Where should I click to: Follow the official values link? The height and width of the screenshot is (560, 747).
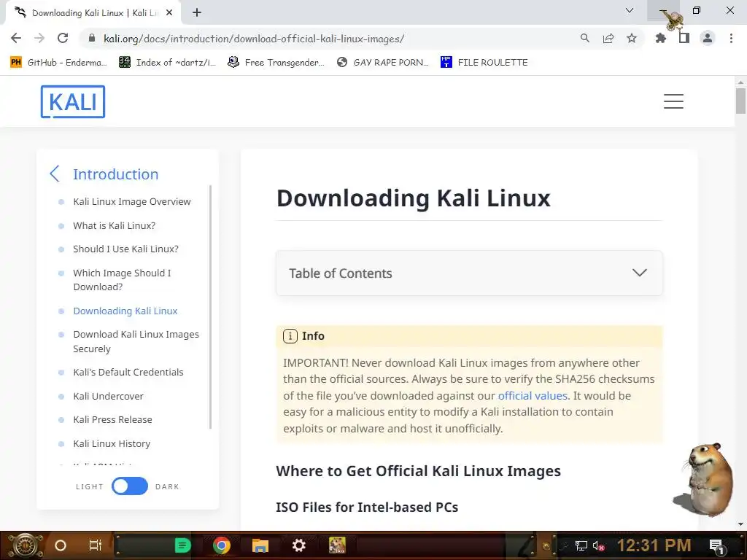pyautogui.click(x=533, y=396)
